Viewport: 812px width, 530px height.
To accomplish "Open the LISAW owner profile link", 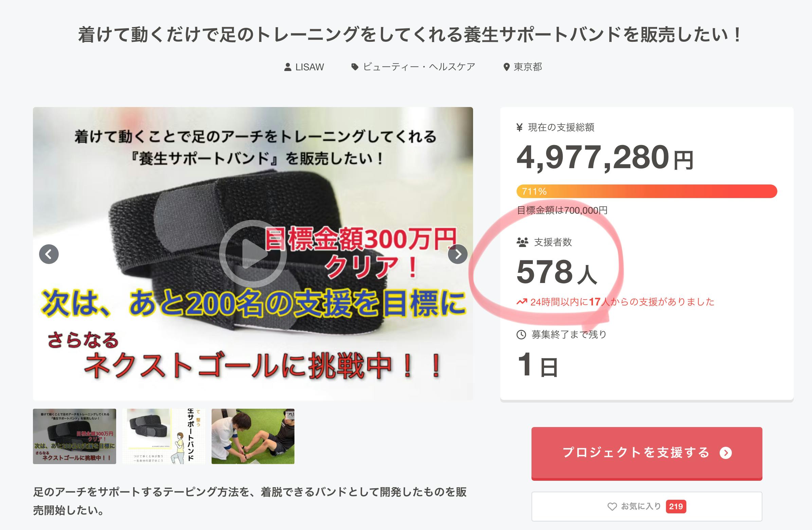I will click(309, 67).
